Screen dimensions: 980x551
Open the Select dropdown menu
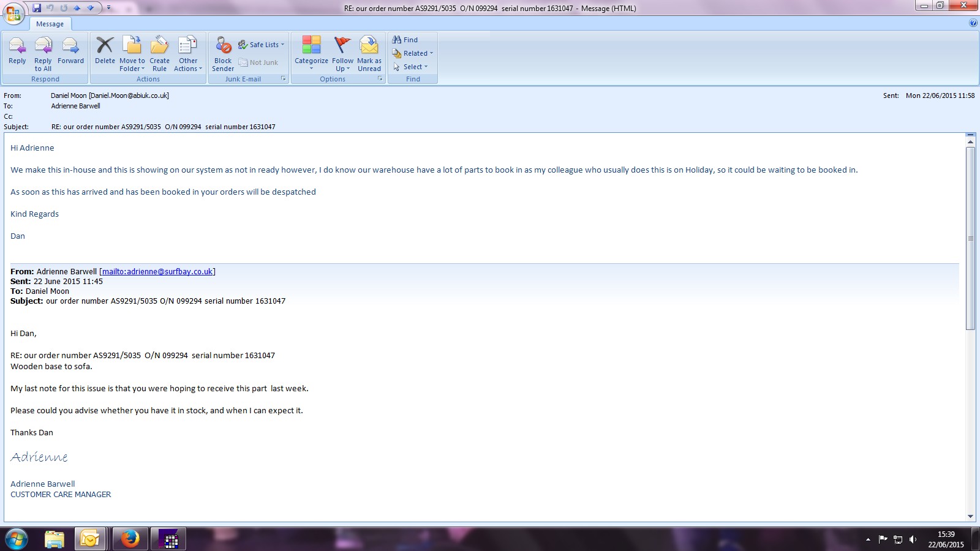(410, 67)
